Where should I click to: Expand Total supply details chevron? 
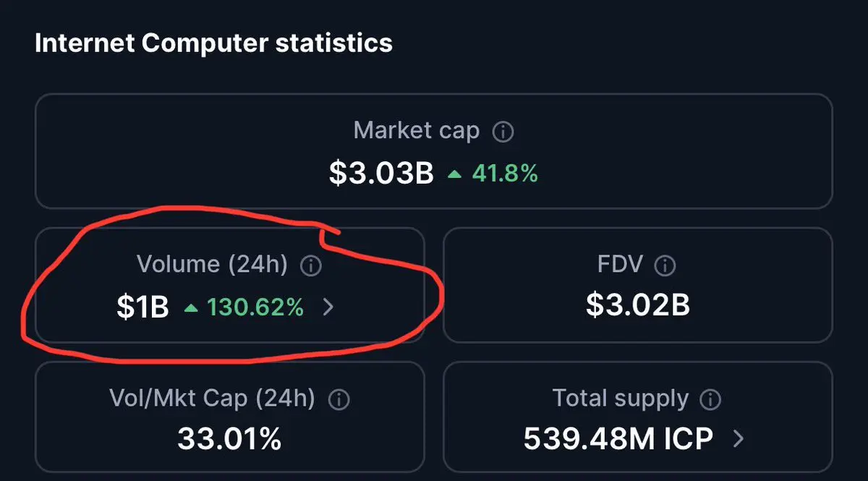coord(739,438)
